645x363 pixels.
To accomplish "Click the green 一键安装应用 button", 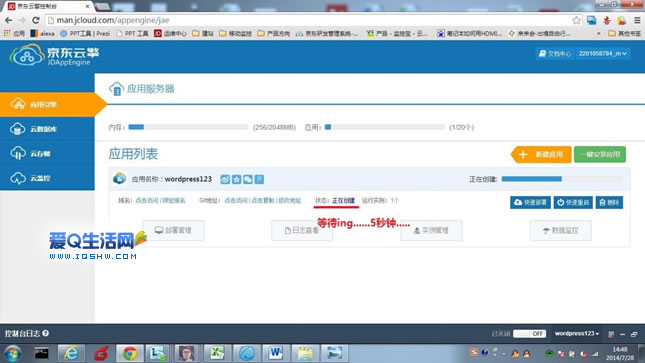I will [600, 154].
